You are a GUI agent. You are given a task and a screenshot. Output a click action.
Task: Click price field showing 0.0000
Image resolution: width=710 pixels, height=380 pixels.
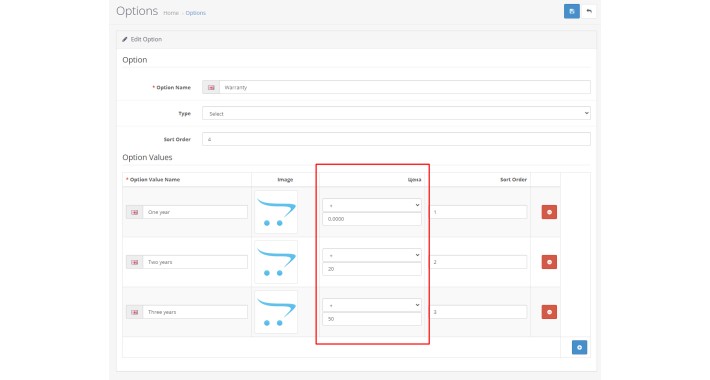coord(372,219)
